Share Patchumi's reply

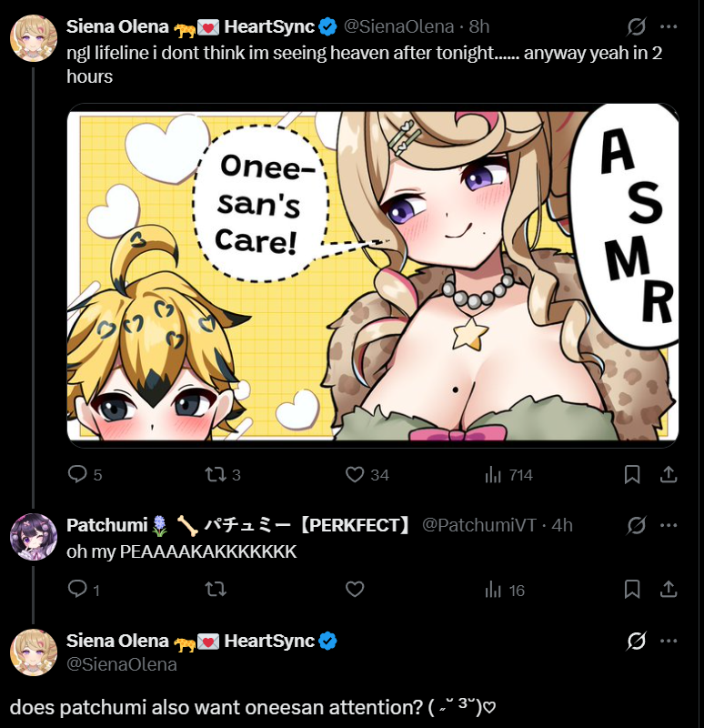(669, 589)
